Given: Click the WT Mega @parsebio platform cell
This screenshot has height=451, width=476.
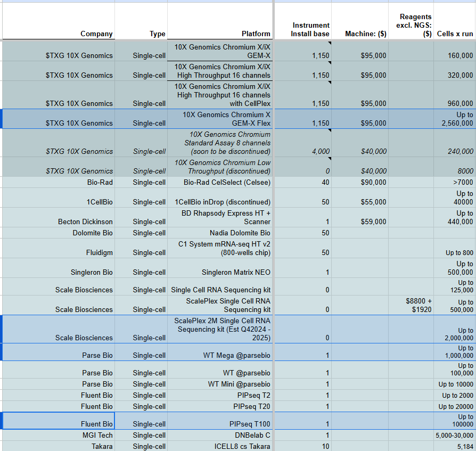Looking at the screenshot, I should coord(220,352).
